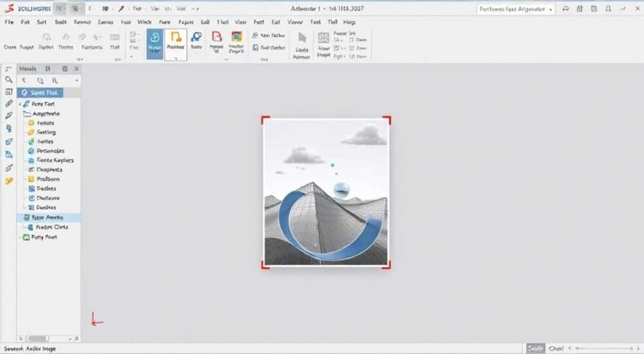Click the colorful picture ribbon icon
The width and height of the screenshot is (644, 354).
236,41
